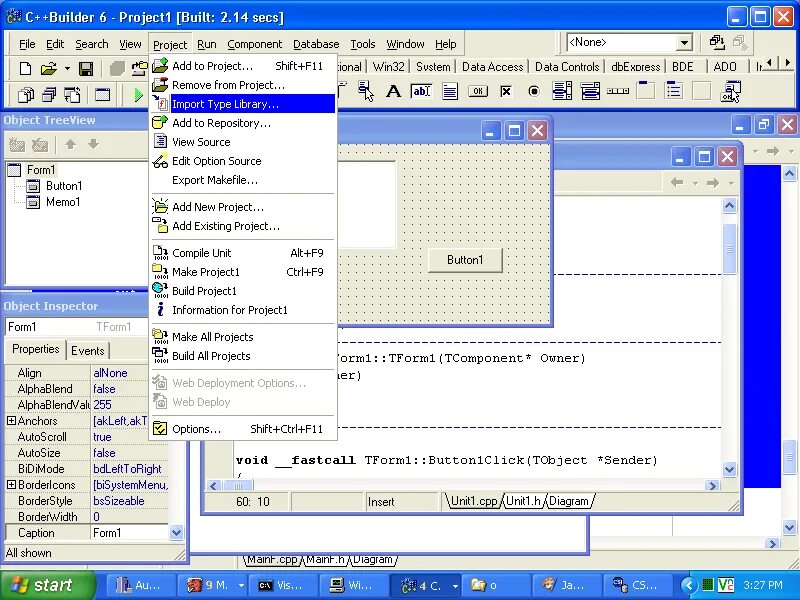The image size is (800, 600).
Task: Click the green Run arrow icon
Action: [x=138, y=94]
